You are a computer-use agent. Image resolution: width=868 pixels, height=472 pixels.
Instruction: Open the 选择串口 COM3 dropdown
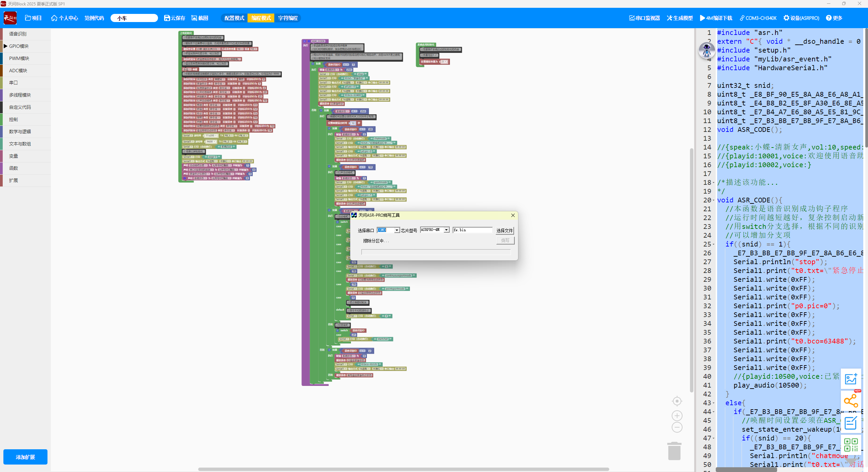click(396, 230)
